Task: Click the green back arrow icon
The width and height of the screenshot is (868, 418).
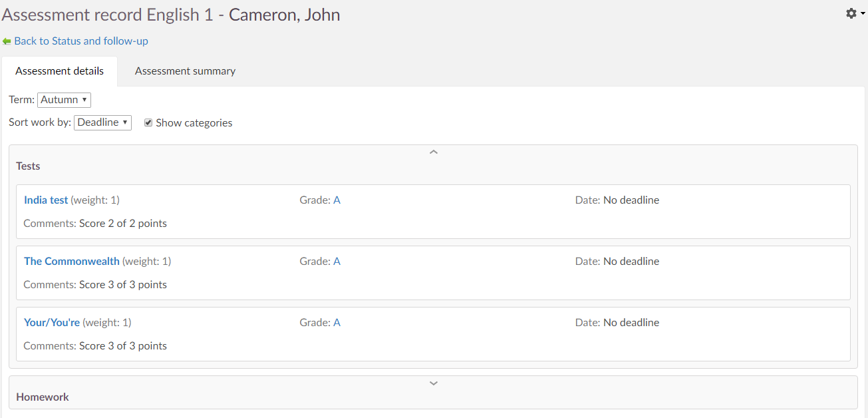Action: 7,41
